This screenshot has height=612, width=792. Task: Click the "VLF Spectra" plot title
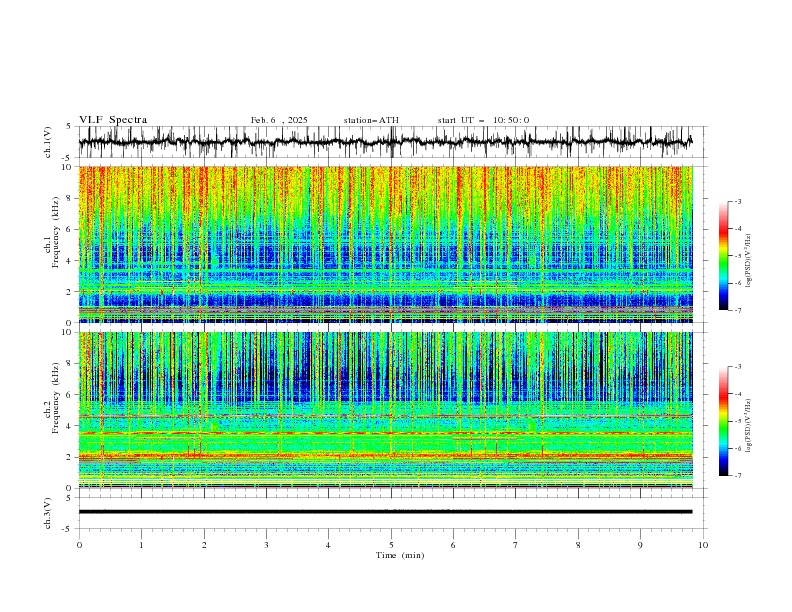click(113, 120)
